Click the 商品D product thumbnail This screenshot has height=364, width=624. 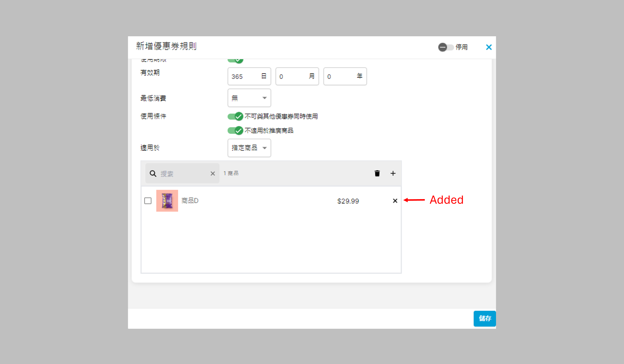click(x=167, y=201)
